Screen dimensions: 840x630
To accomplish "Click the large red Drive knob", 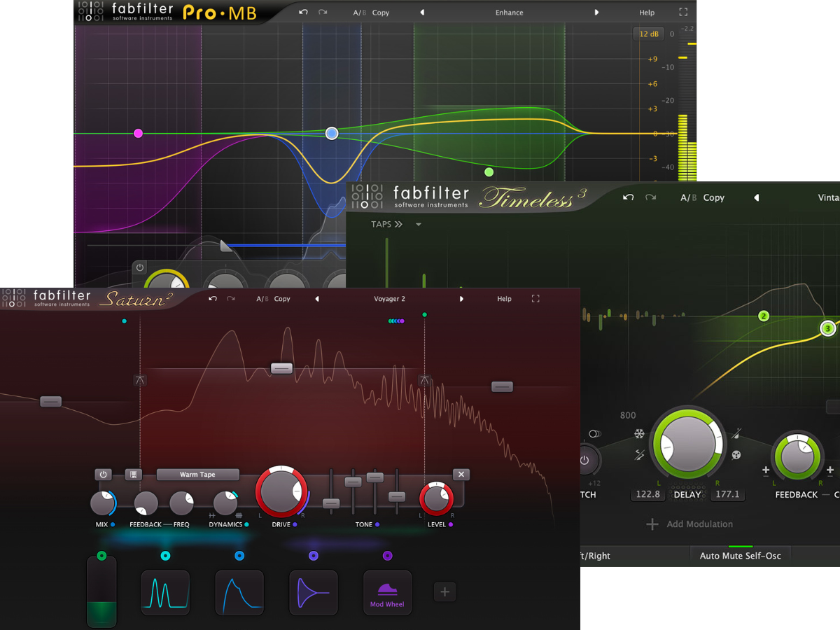I will coord(281,491).
